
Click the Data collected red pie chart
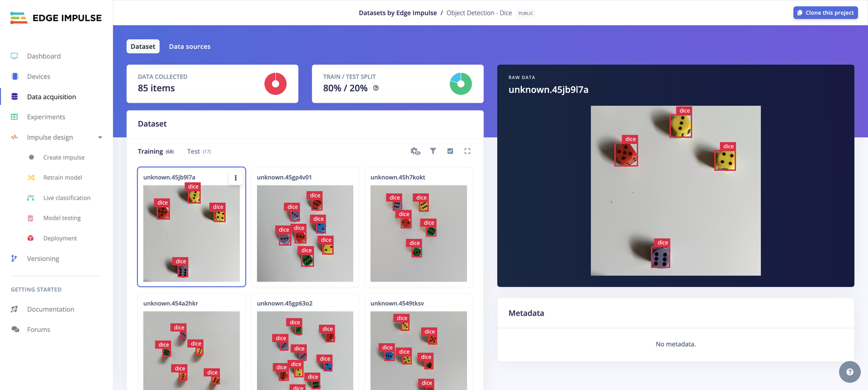point(276,84)
